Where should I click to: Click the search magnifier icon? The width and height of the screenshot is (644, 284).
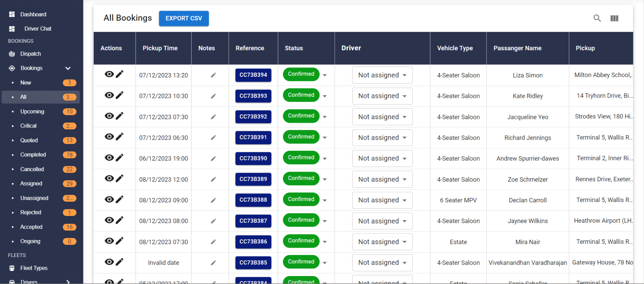pyautogui.click(x=597, y=18)
